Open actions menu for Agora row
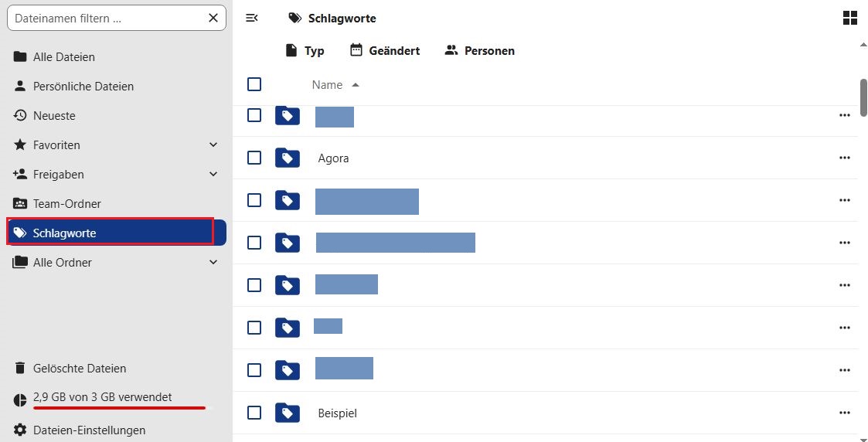 click(x=843, y=158)
